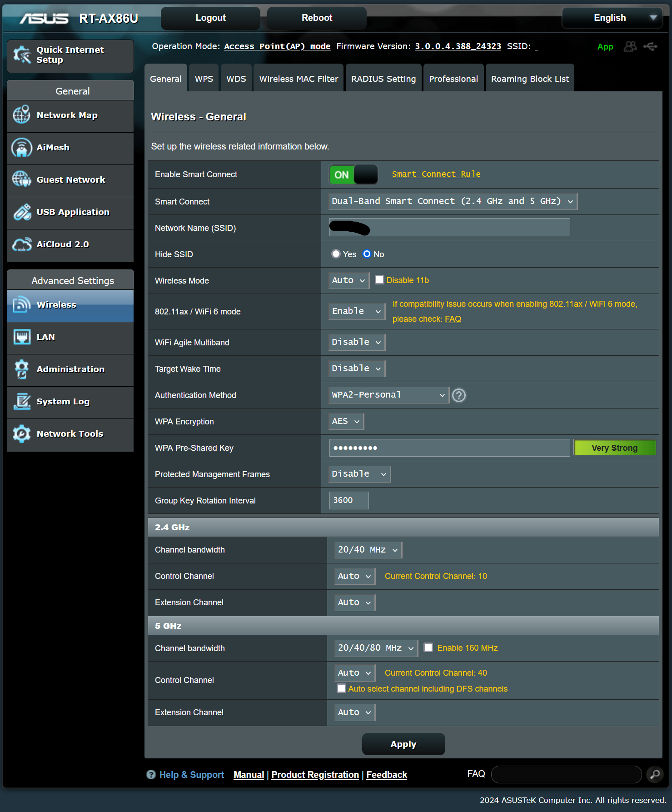
Task: Click the WPA Pre-Shared Key field
Action: 449,448
